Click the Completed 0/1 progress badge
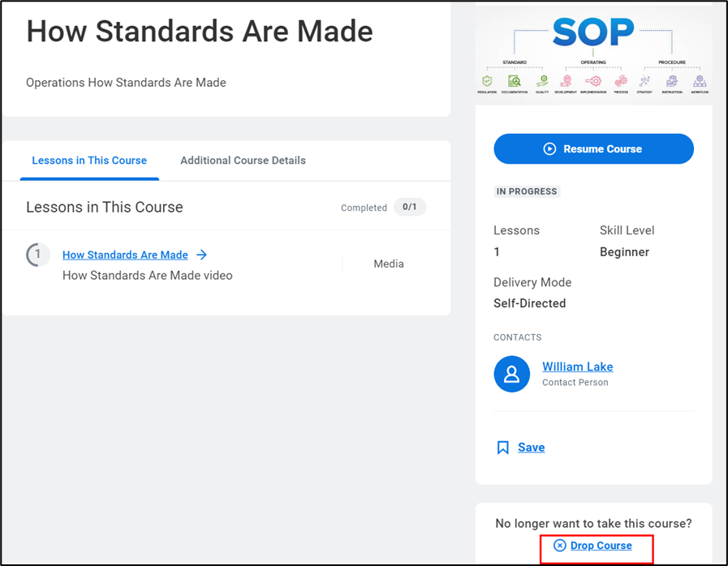 point(410,208)
